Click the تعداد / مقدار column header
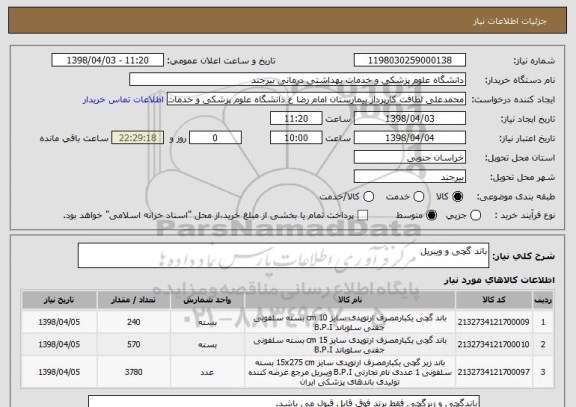The width and height of the screenshot is (576, 407). (133, 300)
